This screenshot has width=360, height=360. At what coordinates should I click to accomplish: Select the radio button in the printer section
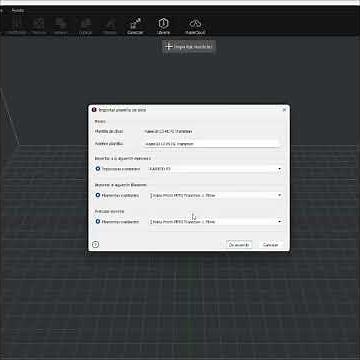(98, 169)
